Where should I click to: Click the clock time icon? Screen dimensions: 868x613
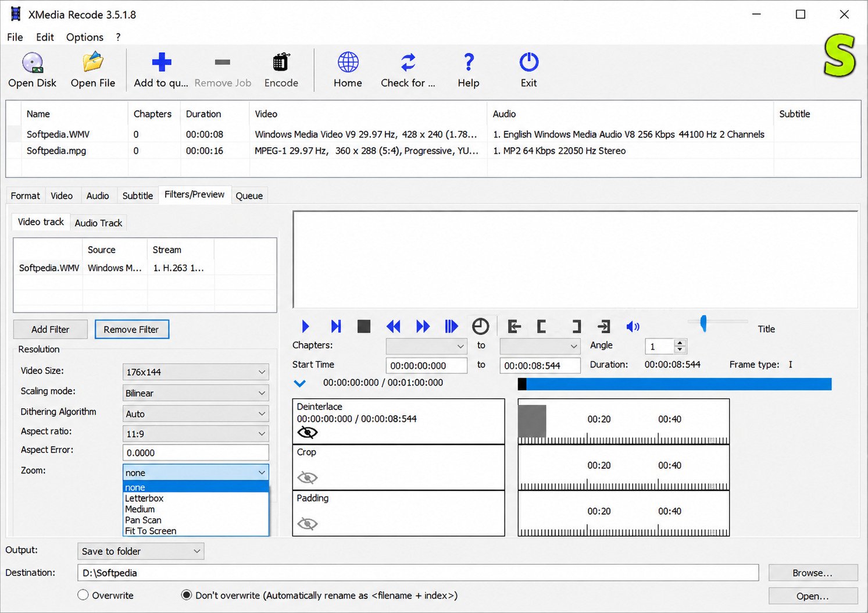480,326
